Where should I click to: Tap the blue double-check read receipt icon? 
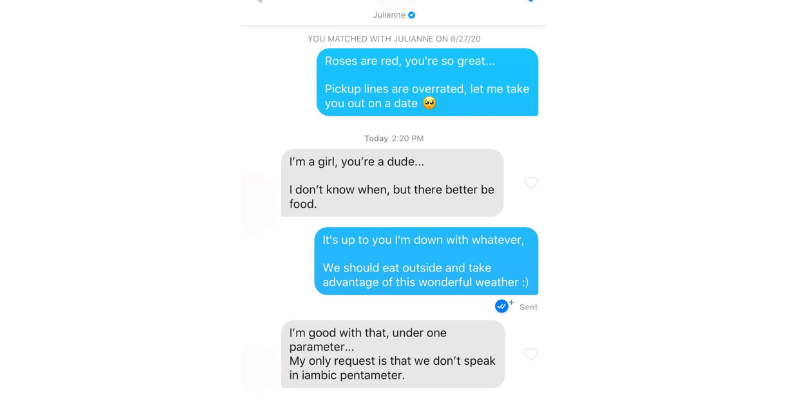pos(501,306)
